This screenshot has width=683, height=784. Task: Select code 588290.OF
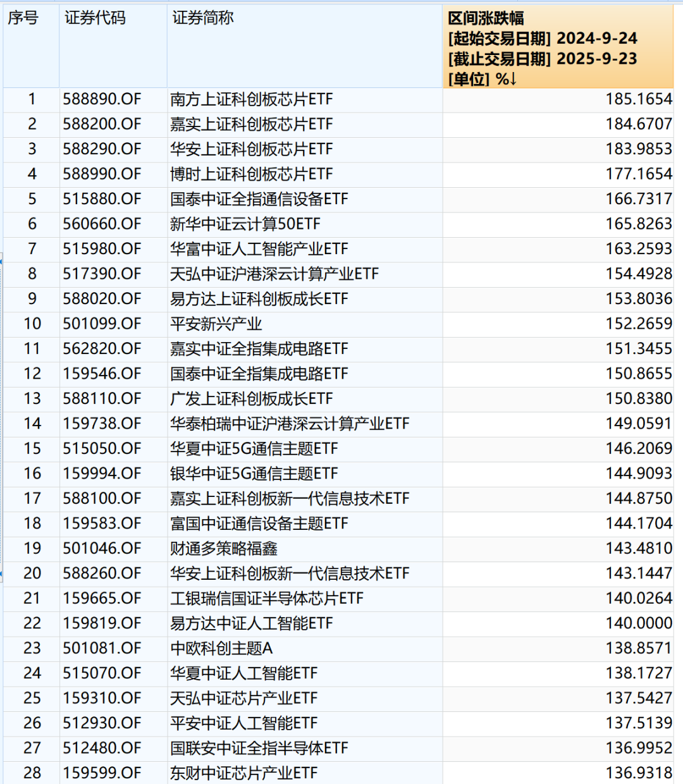tap(102, 149)
